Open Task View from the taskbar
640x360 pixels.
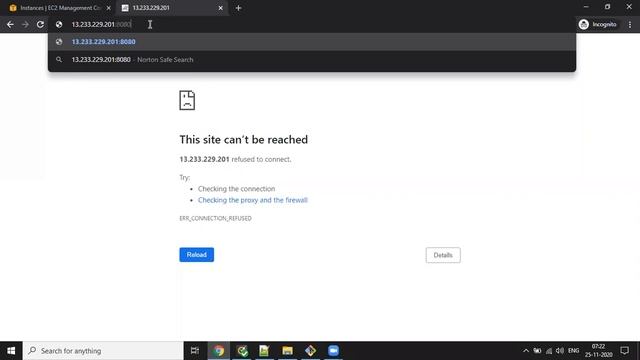point(195,351)
